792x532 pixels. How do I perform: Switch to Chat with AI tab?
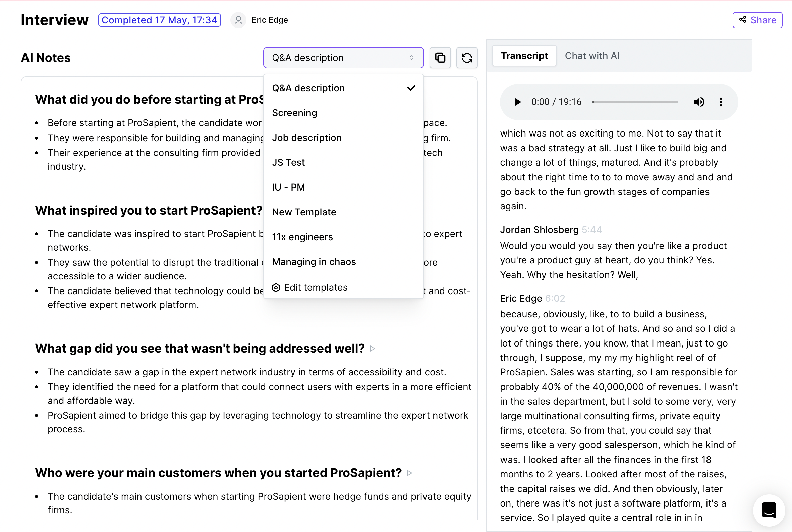[592, 56]
